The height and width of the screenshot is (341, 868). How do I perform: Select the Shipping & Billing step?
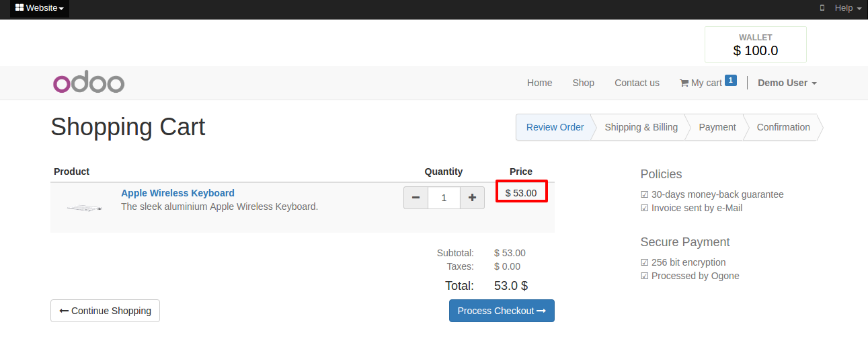click(641, 127)
